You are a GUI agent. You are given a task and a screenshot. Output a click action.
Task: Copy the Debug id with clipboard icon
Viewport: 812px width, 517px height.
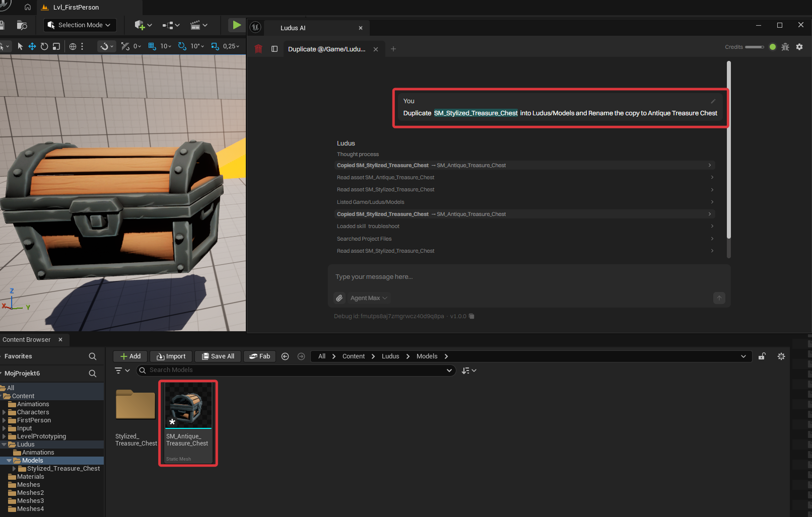471,316
